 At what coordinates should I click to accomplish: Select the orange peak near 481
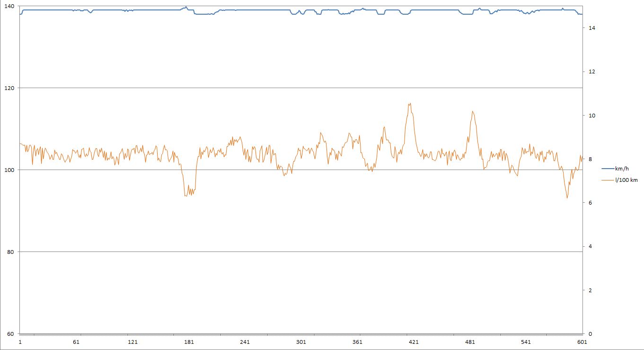pyautogui.click(x=472, y=112)
